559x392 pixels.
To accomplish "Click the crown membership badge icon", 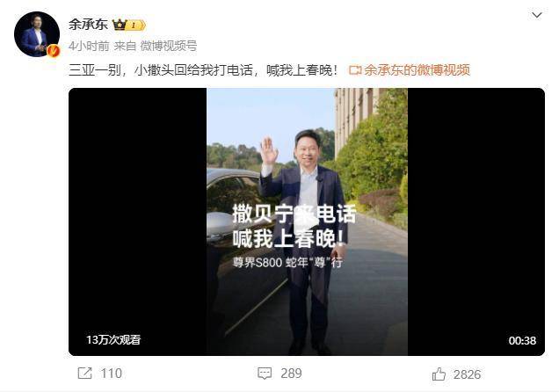I will 120,25.
